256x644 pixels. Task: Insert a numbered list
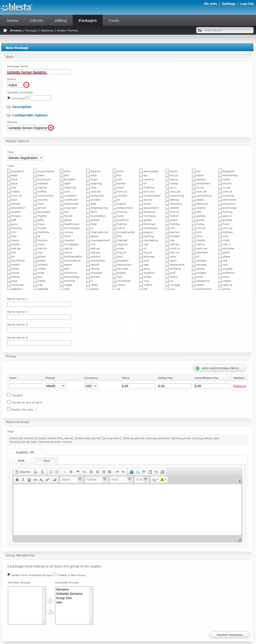coord(51,472)
